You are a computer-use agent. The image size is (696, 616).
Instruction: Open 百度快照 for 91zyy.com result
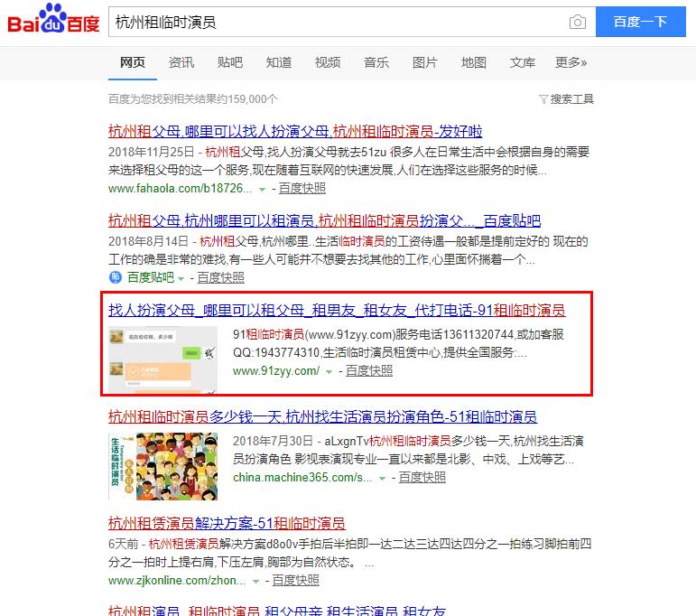[x=369, y=371]
